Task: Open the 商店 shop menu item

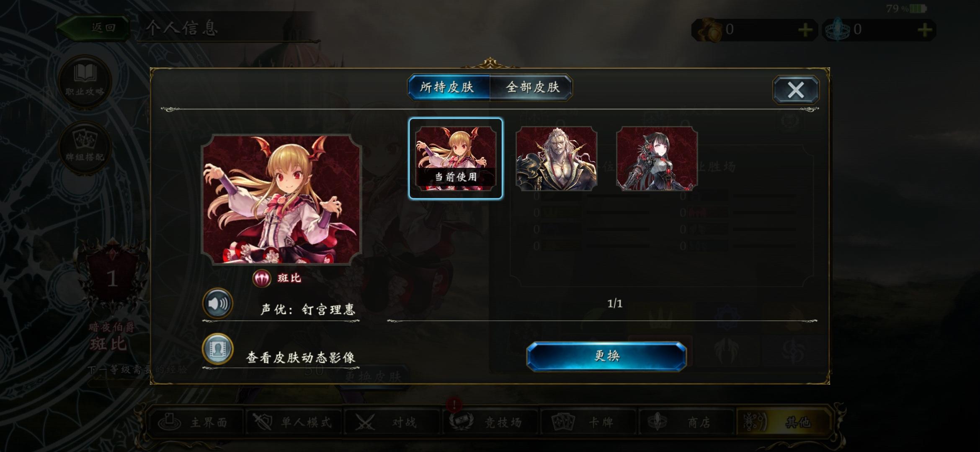Action: tap(687, 422)
